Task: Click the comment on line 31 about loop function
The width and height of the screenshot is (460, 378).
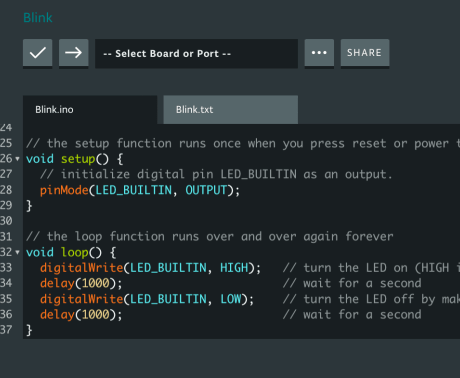Action: click(210, 237)
